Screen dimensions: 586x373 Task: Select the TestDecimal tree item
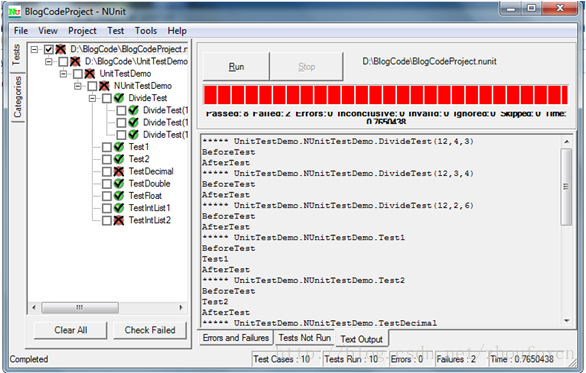click(151, 172)
